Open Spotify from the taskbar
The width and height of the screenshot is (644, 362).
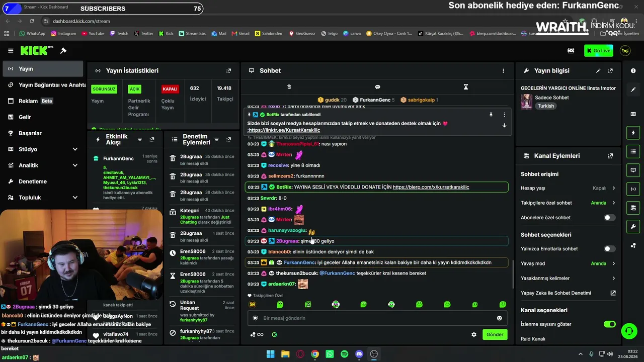(344, 354)
